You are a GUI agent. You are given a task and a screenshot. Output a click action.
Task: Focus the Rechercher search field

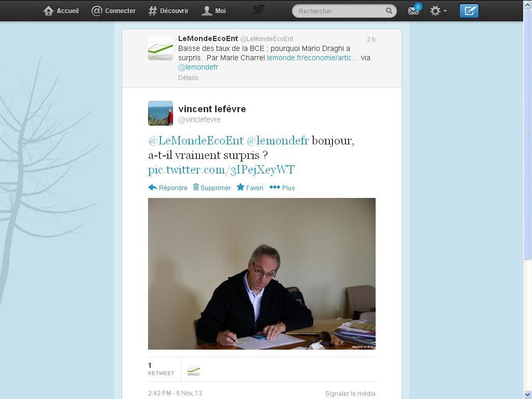click(344, 11)
